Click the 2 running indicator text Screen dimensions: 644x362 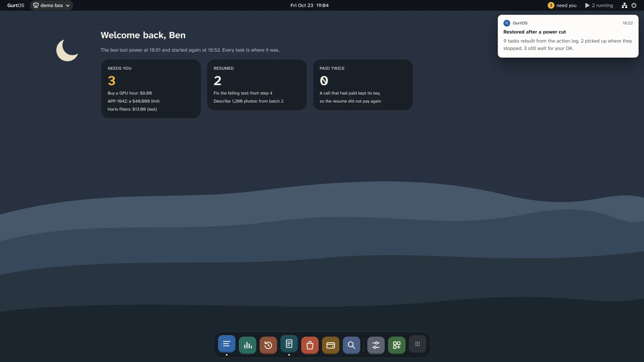[602, 5]
